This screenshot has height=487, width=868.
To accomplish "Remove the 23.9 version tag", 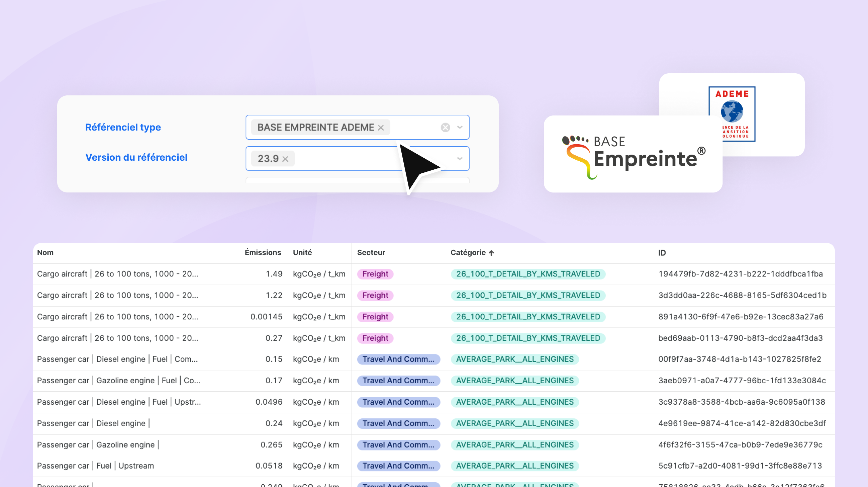I will [285, 159].
